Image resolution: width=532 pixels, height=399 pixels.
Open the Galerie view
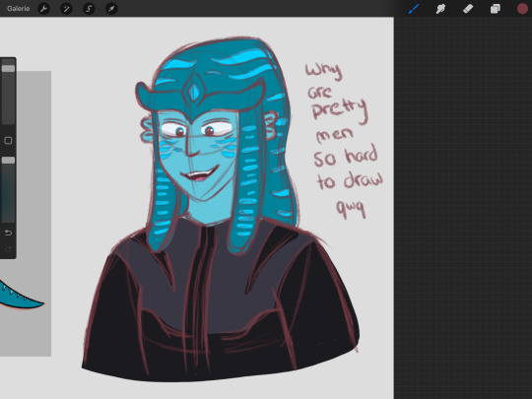pos(19,9)
